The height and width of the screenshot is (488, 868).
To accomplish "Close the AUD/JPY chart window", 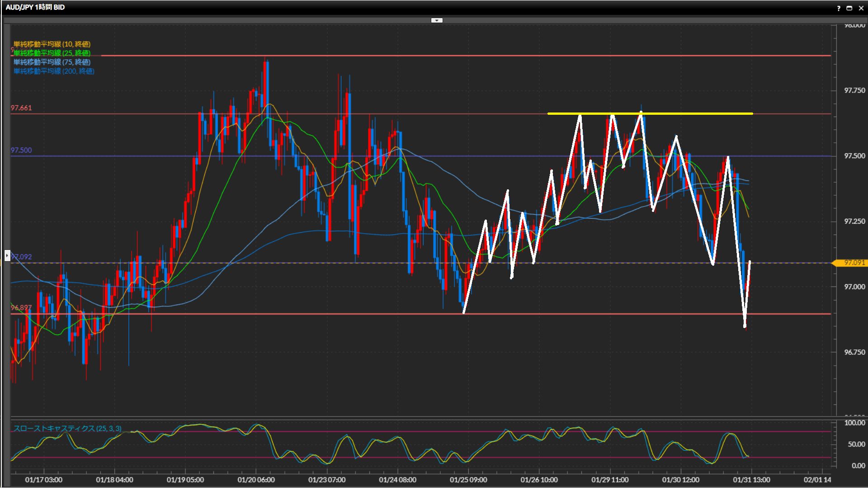I will (x=861, y=8).
